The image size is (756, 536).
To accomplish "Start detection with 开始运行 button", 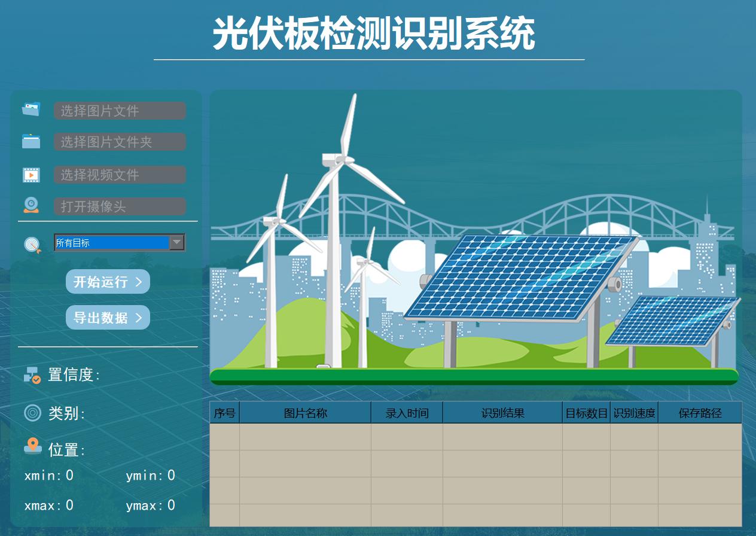I will click(108, 282).
